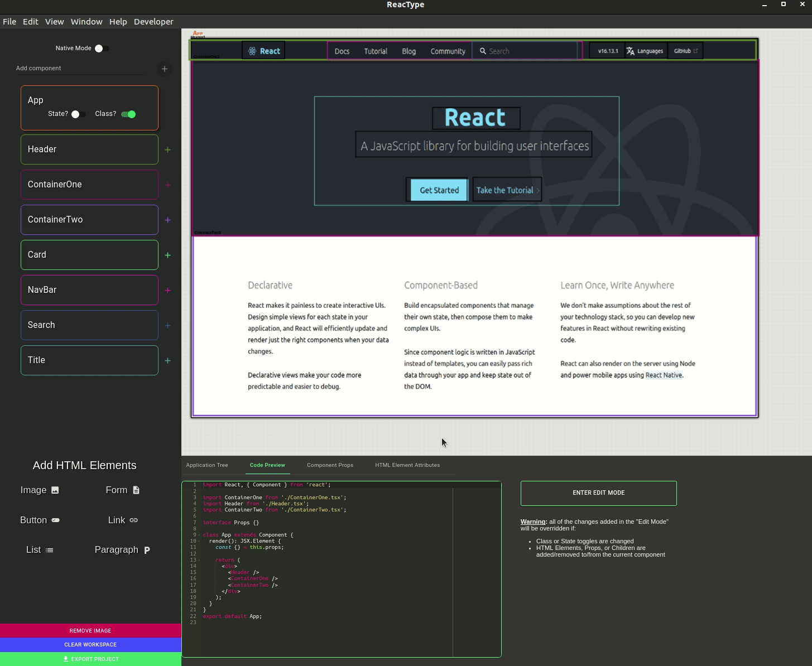Click the Form element icon
This screenshot has width=812, height=666.
(x=136, y=490)
